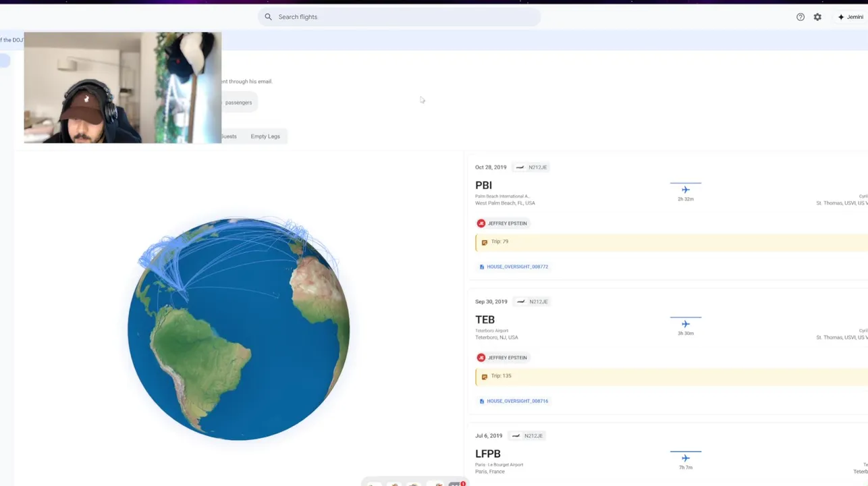
Task: Click the Jemini sparkle button
Action: pos(850,17)
